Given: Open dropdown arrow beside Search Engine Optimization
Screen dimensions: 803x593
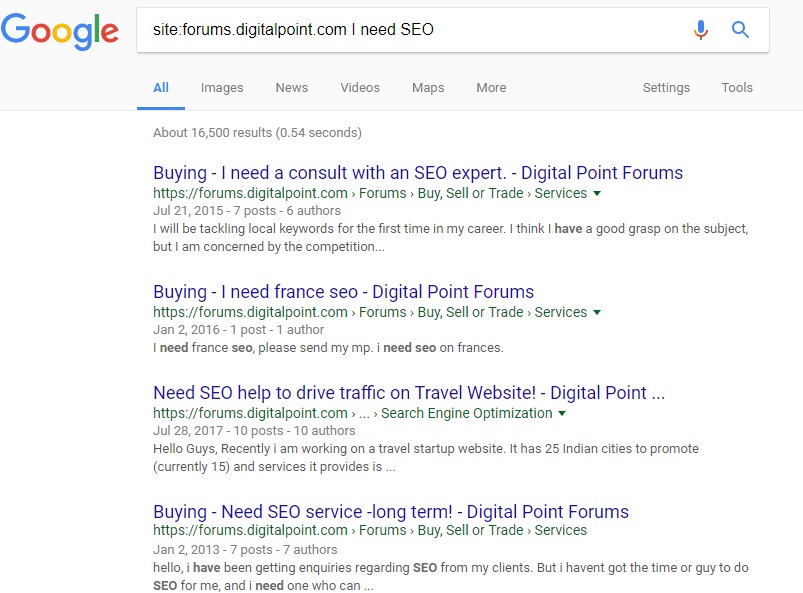Looking at the screenshot, I should 562,413.
